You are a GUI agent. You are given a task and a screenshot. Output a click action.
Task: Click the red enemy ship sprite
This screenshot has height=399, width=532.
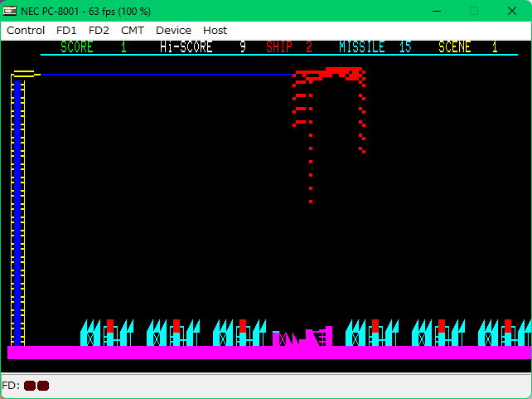click(x=331, y=75)
